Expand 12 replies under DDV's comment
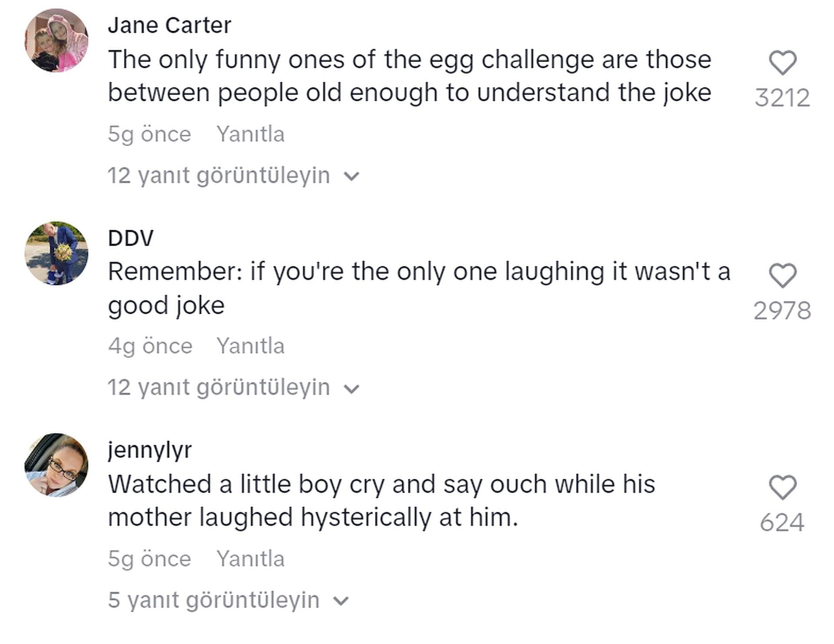 click(x=234, y=387)
